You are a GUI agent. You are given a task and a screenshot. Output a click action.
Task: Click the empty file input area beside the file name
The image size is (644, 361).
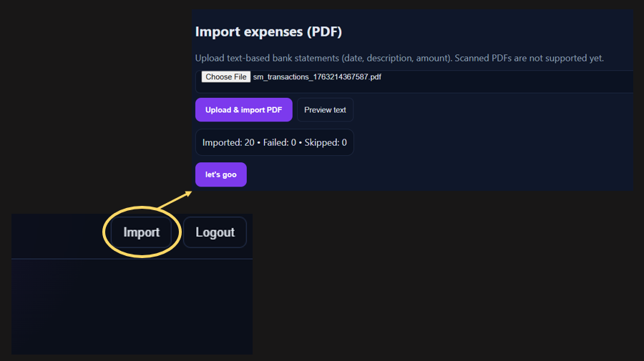[501, 80]
